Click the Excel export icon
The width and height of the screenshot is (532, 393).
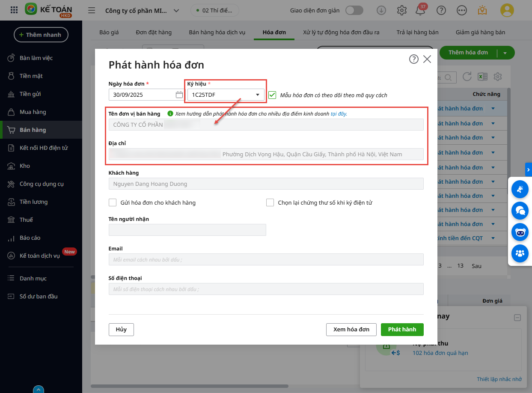click(x=483, y=77)
